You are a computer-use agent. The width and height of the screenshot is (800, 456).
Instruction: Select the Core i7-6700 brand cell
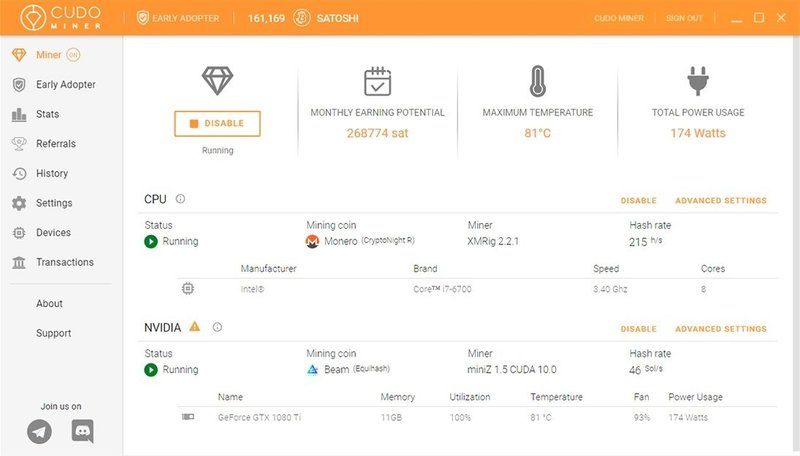[x=442, y=289]
